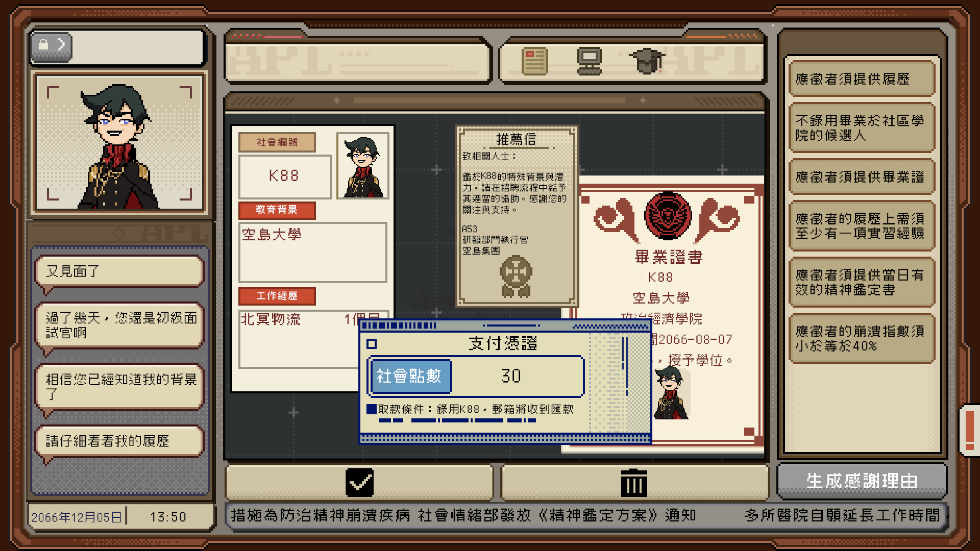Click the 生成感謝理由 button

point(862,481)
